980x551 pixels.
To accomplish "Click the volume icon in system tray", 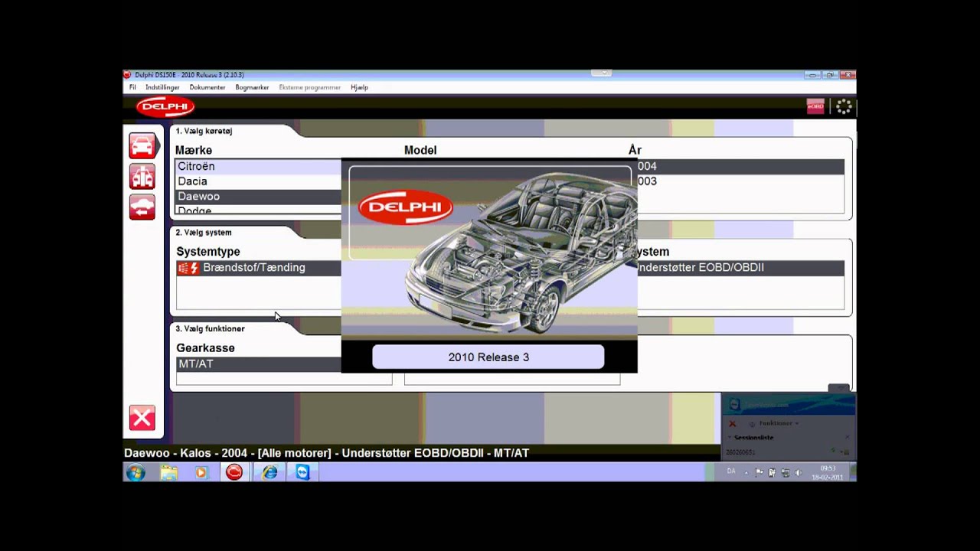I will click(x=798, y=473).
